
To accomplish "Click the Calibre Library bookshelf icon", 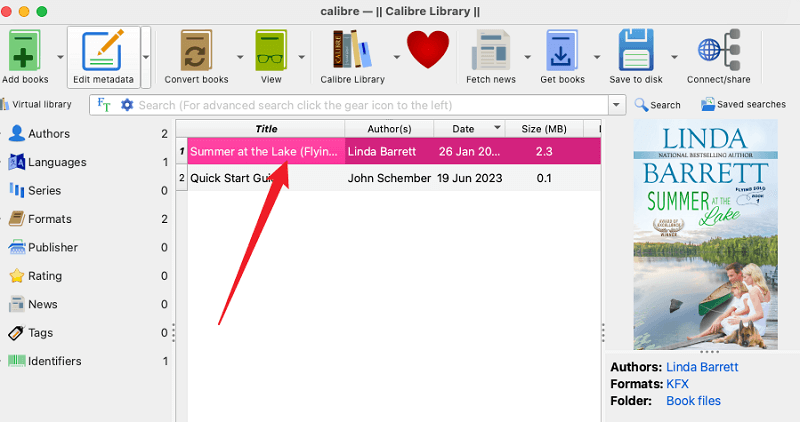I will pos(352,49).
